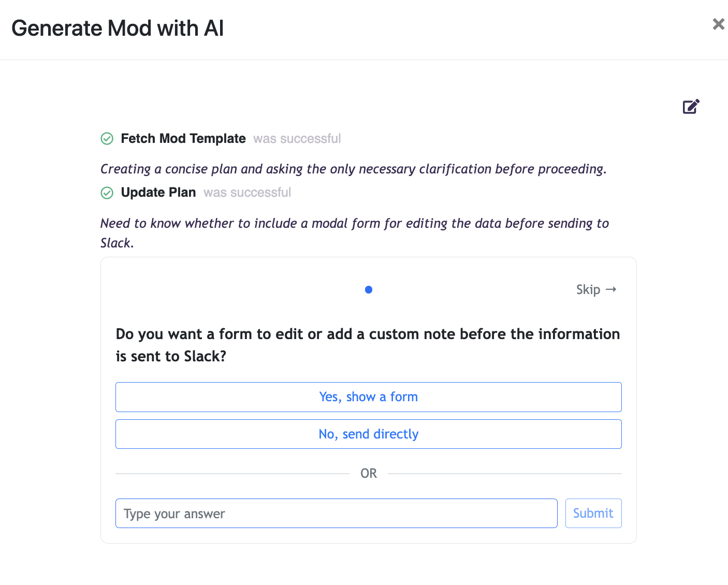Click the "Creating a concise plan" message
Image resolution: width=728 pixels, height=585 pixels.
tap(353, 169)
